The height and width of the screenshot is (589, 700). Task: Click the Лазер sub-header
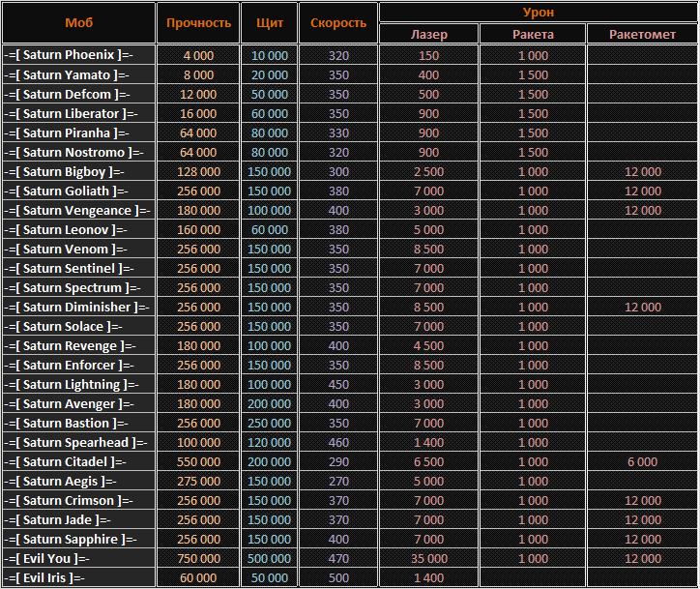(x=428, y=34)
